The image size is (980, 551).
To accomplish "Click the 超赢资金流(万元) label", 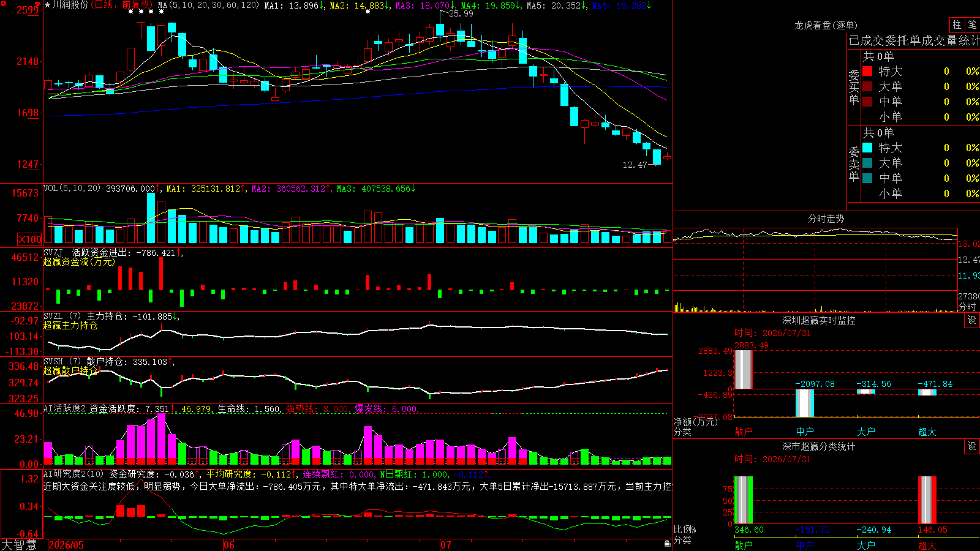I will (x=79, y=261).
